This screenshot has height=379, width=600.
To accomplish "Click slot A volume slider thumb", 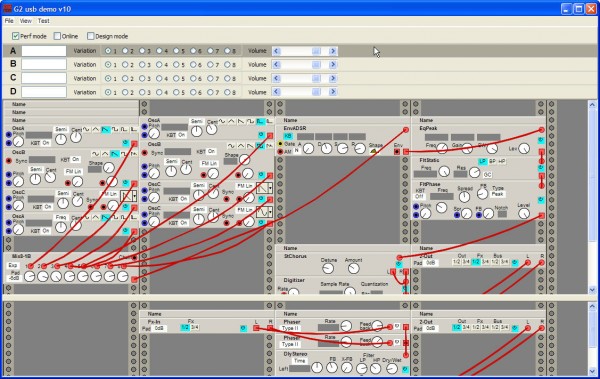I will pyautogui.click(x=316, y=51).
